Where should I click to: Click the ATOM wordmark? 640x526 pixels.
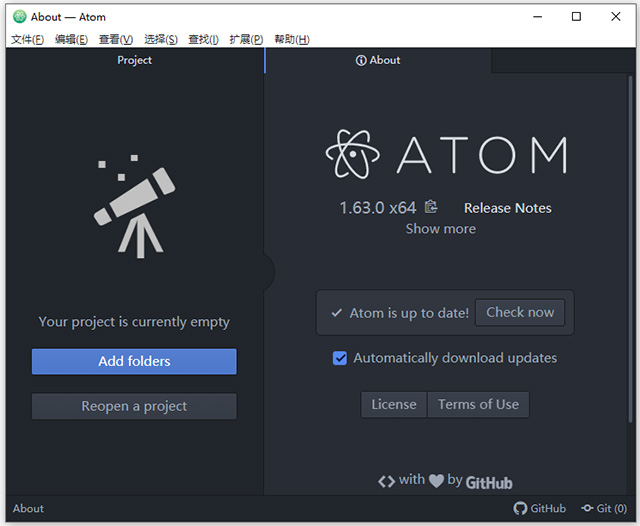click(x=482, y=155)
